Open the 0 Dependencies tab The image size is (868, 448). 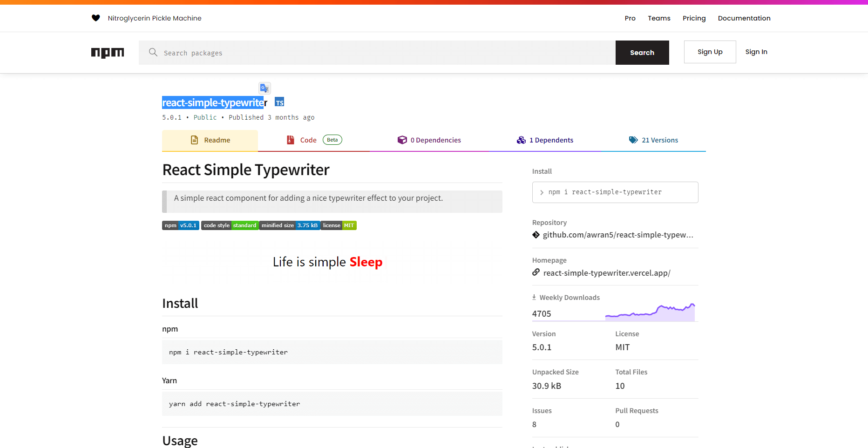pyautogui.click(x=429, y=140)
